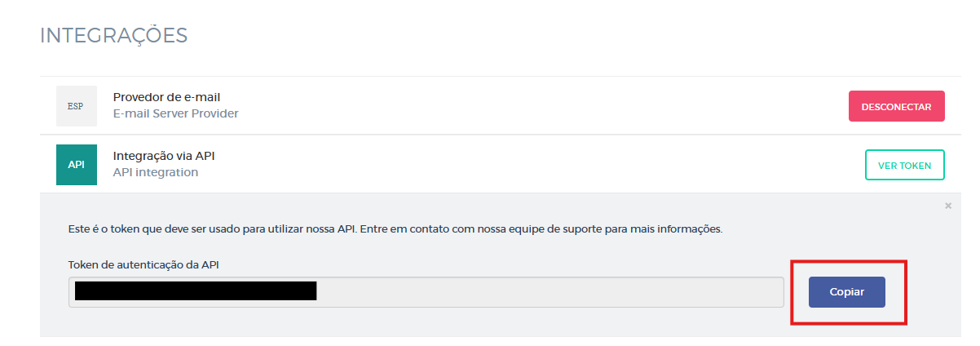Click the ESP email provider icon

click(76, 106)
